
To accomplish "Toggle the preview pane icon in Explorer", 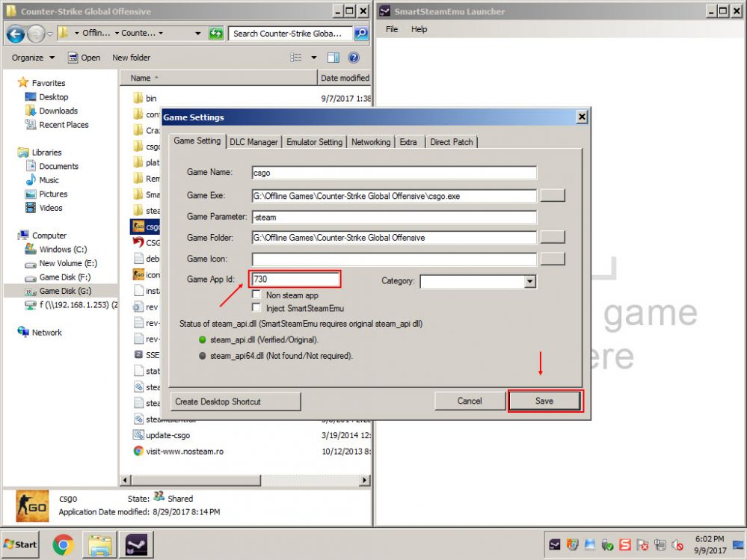I will [x=333, y=58].
